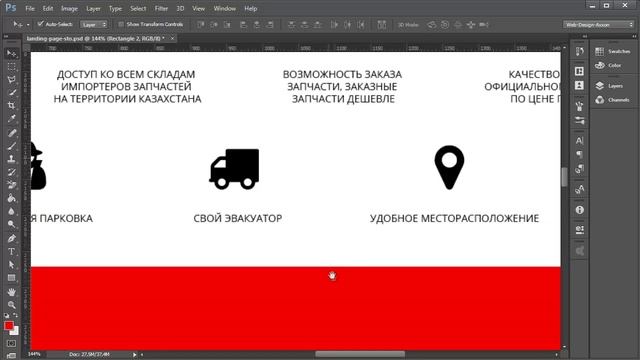Open the Type menu
Viewport: 640px width, 360px height.
115,8
